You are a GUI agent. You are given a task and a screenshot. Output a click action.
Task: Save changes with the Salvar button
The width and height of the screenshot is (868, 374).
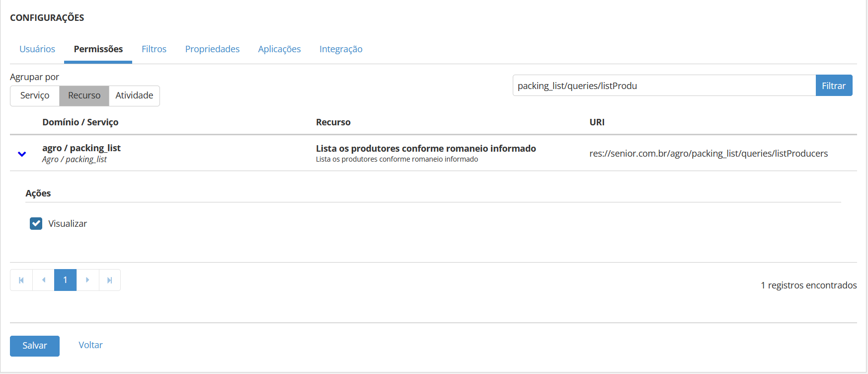click(35, 346)
